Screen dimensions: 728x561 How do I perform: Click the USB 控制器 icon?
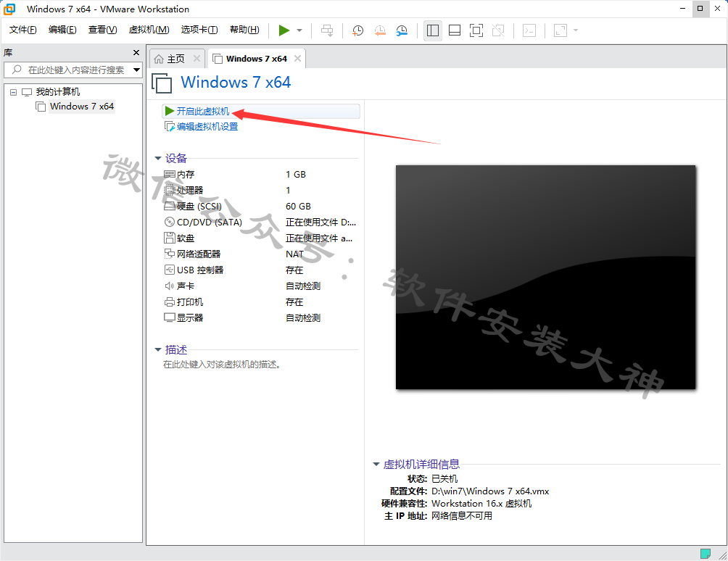pyautogui.click(x=170, y=270)
